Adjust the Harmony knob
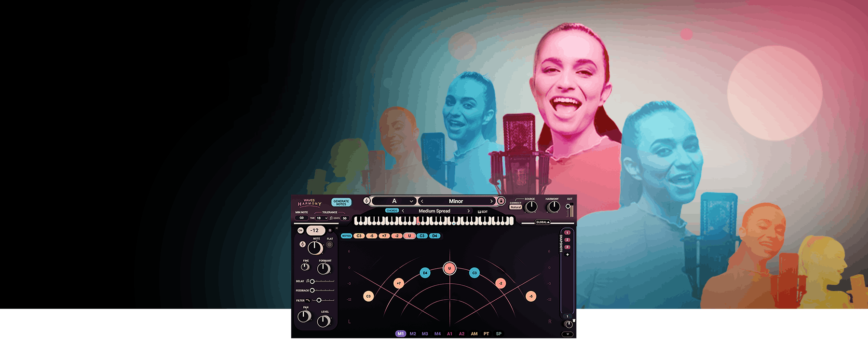Screen dimensions: 868x362 point(554,207)
